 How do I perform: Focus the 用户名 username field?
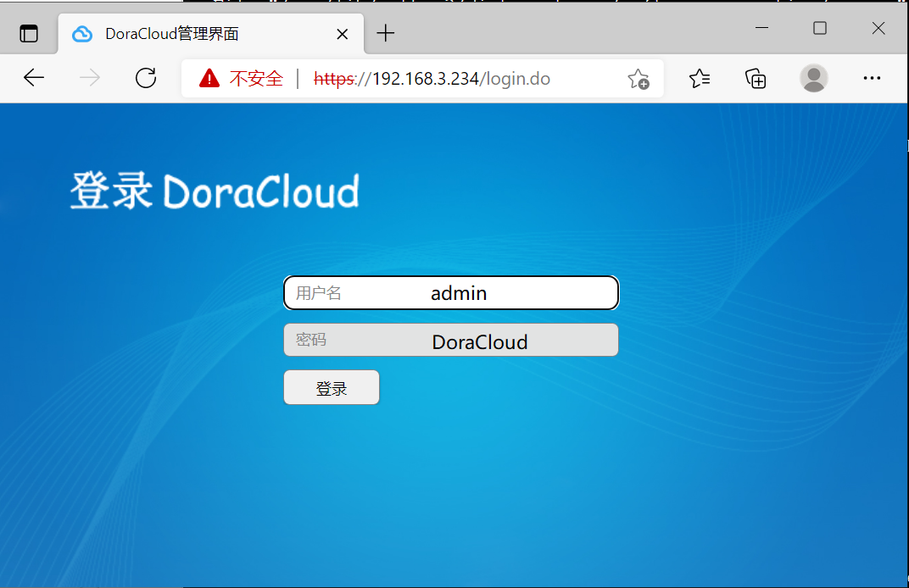pos(451,292)
